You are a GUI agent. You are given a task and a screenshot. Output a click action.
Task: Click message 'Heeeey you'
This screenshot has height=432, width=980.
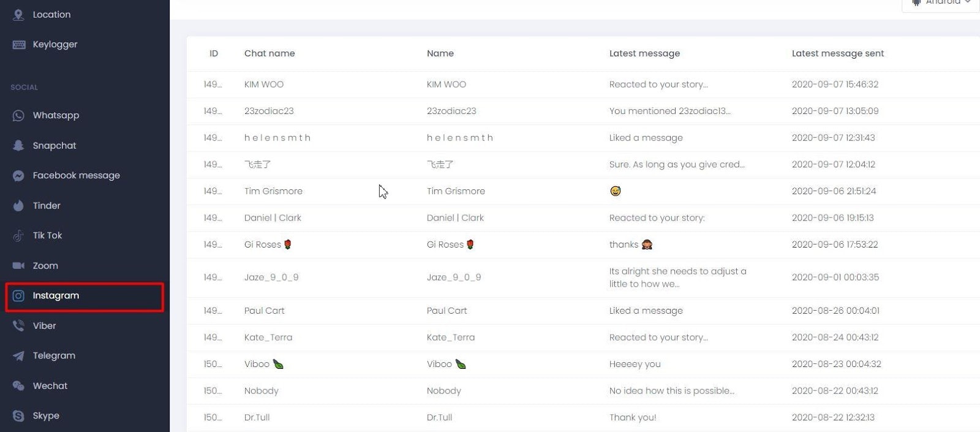coord(635,364)
